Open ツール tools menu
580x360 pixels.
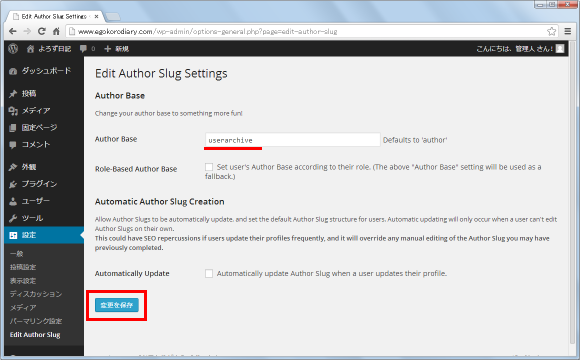(44, 218)
